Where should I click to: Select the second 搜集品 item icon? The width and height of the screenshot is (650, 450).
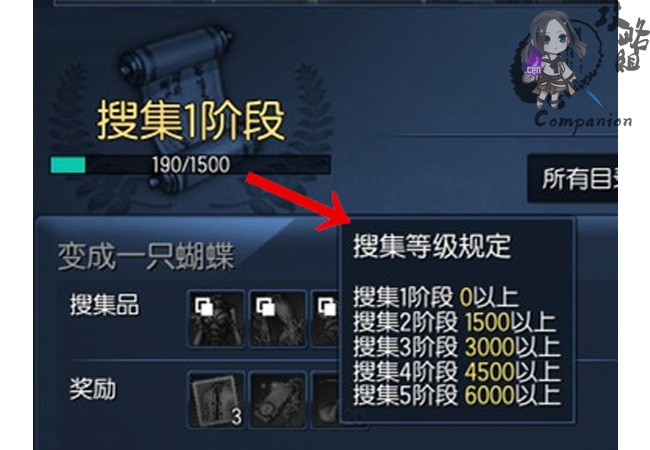(278, 319)
